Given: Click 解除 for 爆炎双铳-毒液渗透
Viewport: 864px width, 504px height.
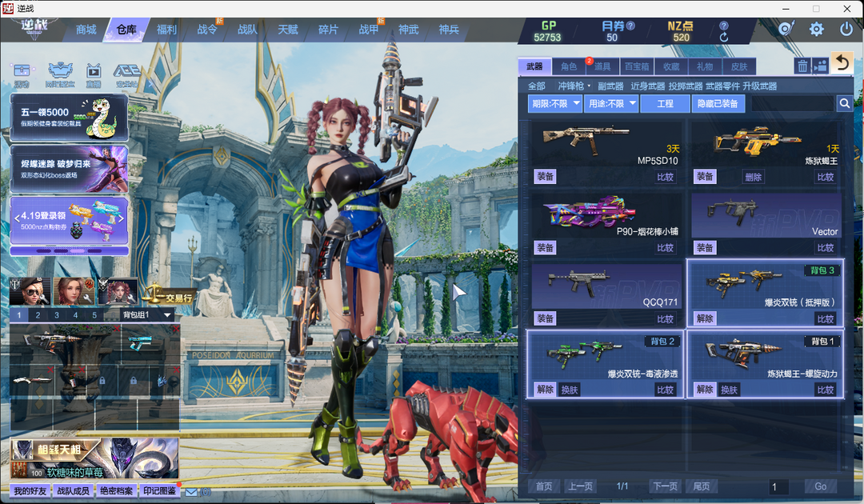Looking at the screenshot, I should click(x=545, y=390).
